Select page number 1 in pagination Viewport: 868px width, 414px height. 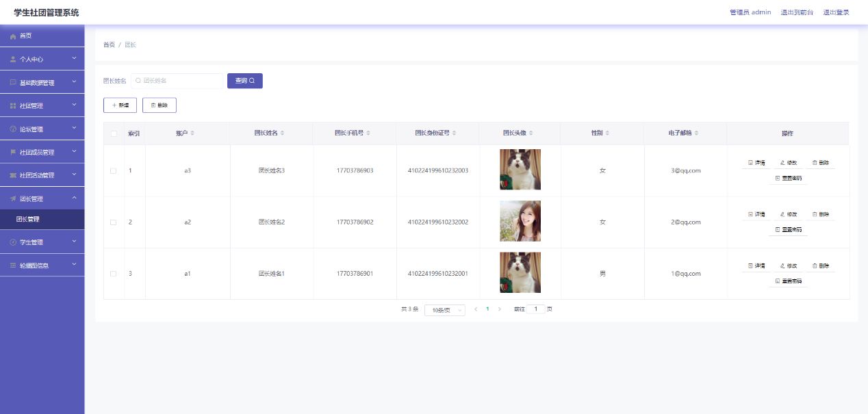click(487, 309)
